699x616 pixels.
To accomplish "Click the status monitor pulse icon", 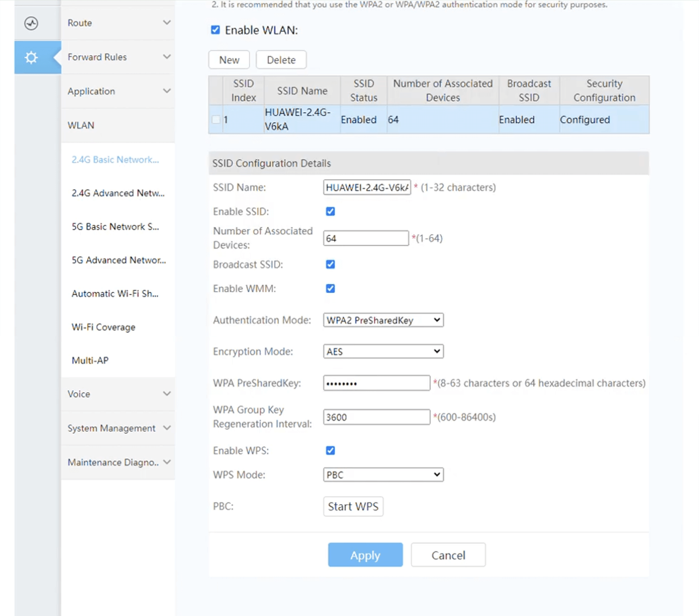I will click(31, 23).
